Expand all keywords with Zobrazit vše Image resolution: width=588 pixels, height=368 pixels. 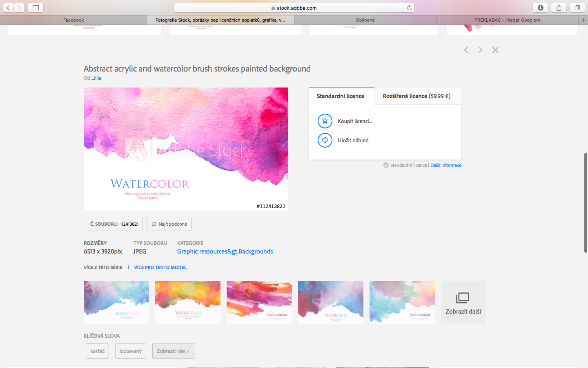click(x=173, y=351)
